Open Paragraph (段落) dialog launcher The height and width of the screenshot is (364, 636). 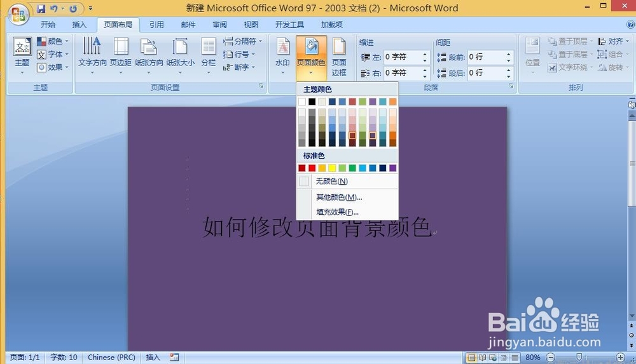click(x=511, y=86)
